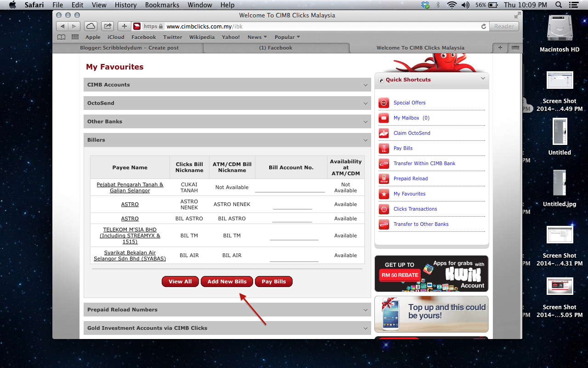The height and width of the screenshot is (368, 588).
Task: Open the iCloud tabs cloud icon
Action: click(91, 26)
